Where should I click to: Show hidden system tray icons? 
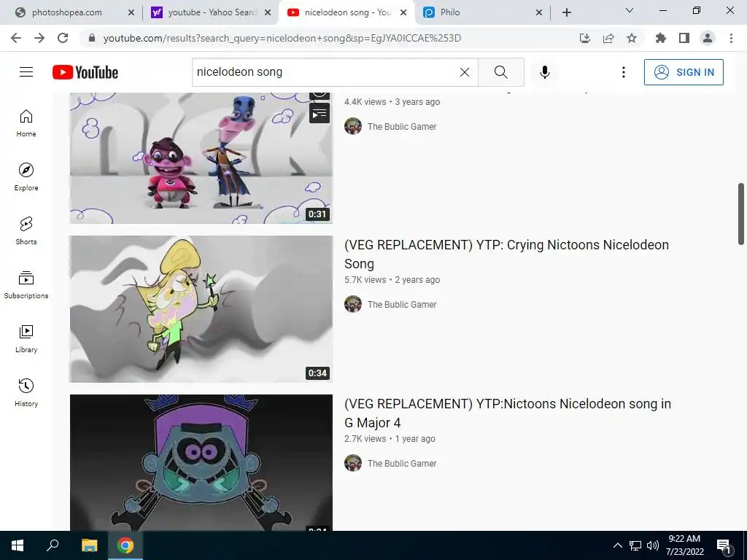(x=617, y=545)
